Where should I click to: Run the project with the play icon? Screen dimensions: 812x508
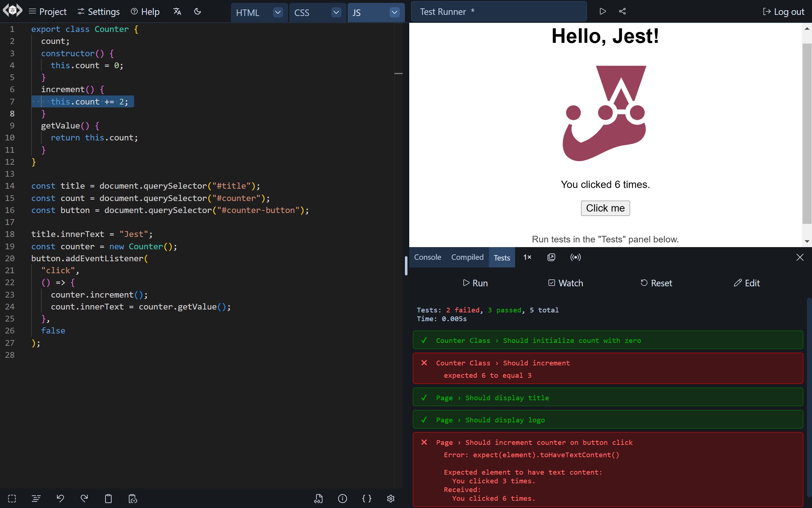[x=602, y=11]
